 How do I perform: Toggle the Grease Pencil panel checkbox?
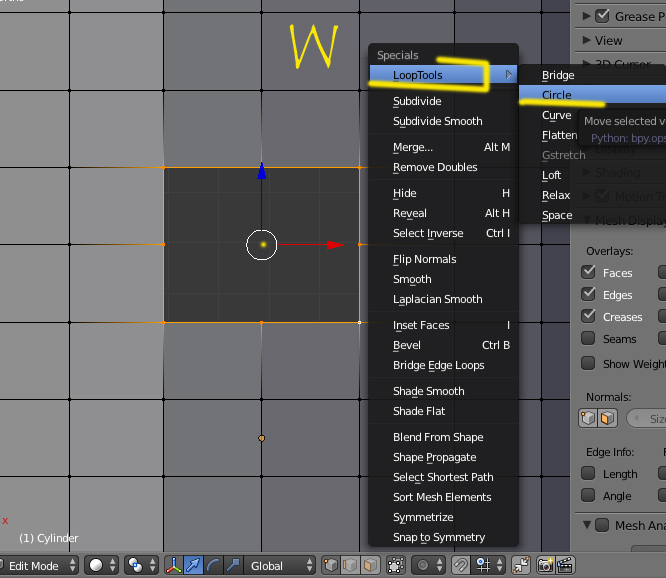pyautogui.click(x=602, y=16)
